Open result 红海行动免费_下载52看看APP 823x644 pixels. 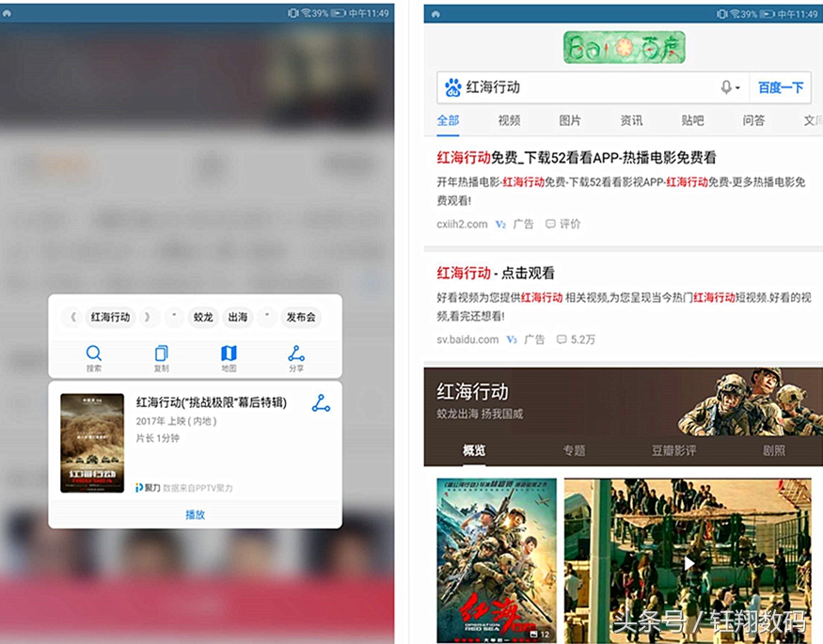(577, 157)
